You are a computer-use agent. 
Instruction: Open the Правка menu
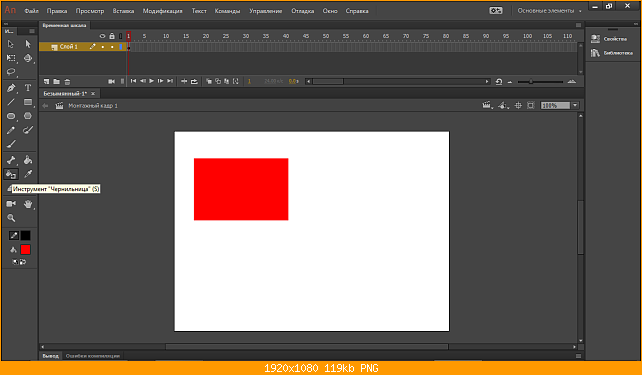[57, 11]
